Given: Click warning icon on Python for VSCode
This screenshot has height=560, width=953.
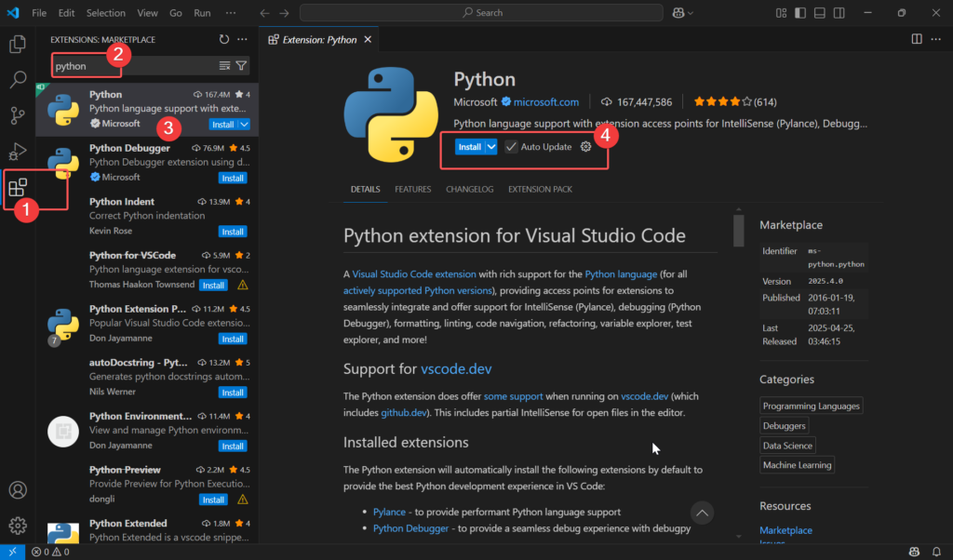Looking at the screenshot, I should (x=243, y=285).
